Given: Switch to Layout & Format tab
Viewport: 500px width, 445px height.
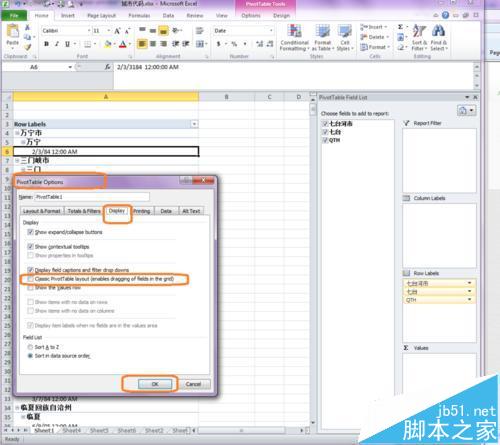Looking at the screenshot, I should click(42, 211).
